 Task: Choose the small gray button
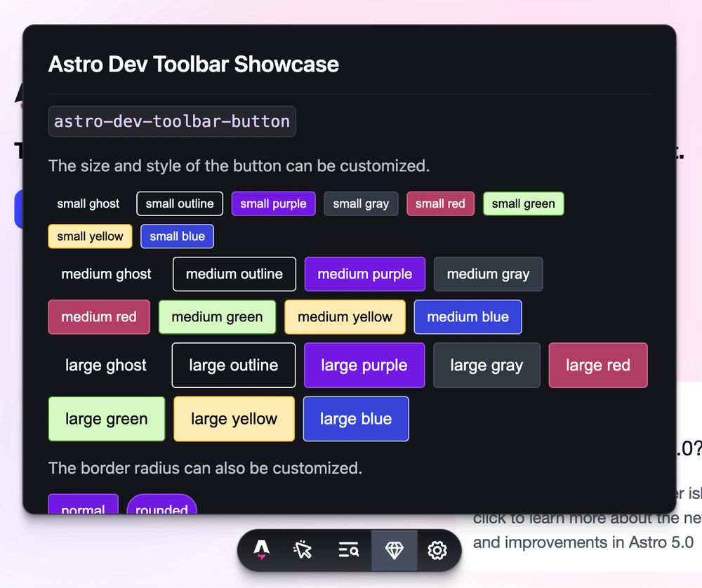click(361, 203)
